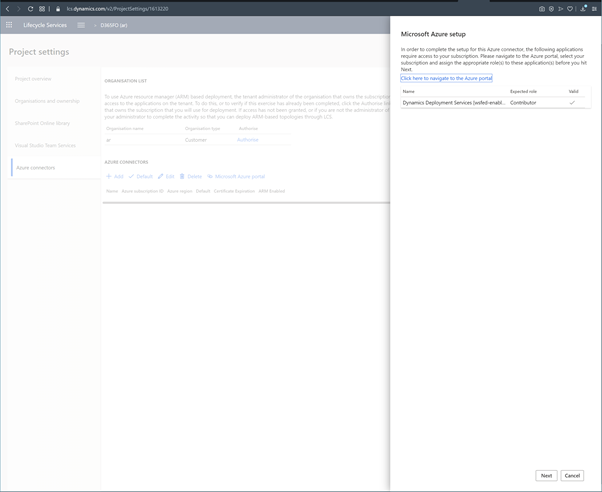Select the Valid checkmark for Dynamics Deployment Services
This screenshot has width=602, height=492.
[x=572, y=103]
